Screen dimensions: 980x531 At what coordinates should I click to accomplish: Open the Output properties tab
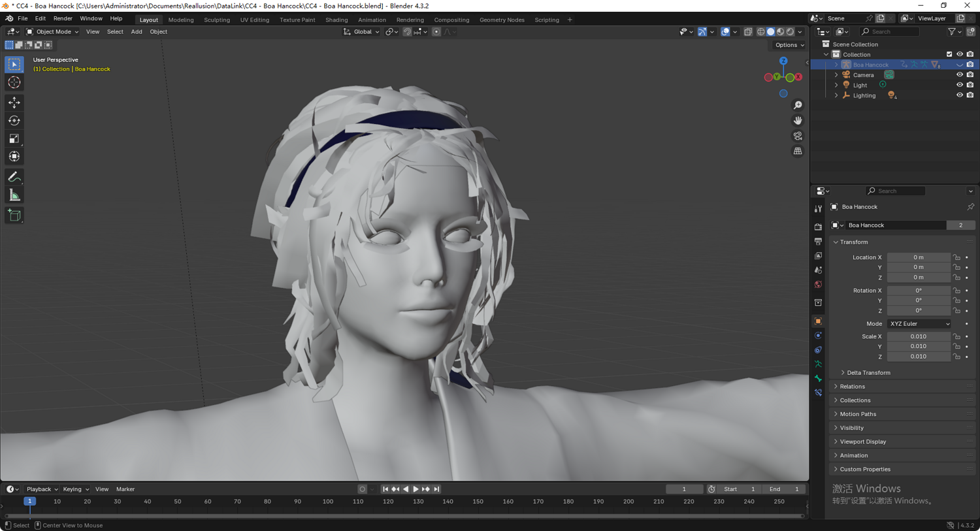(x=818, y=242)
